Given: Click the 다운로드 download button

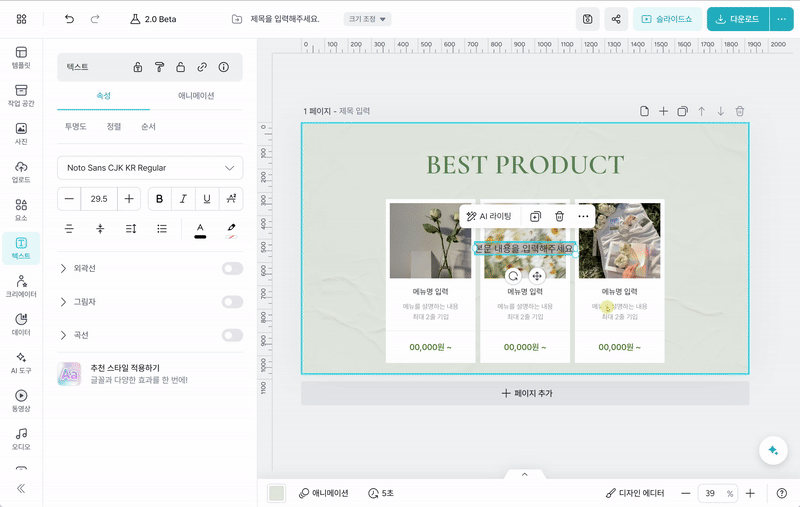Looking at the screenshot, I should [737, 19].
